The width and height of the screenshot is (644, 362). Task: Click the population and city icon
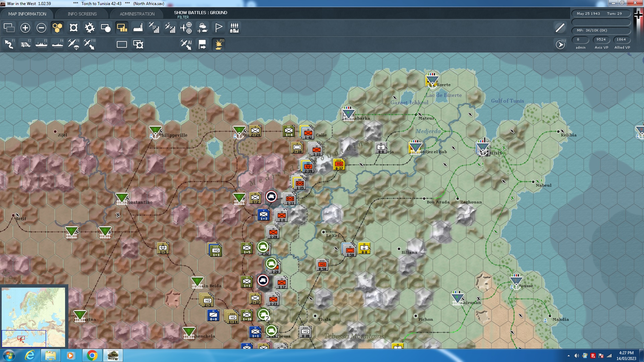point(234,28)
